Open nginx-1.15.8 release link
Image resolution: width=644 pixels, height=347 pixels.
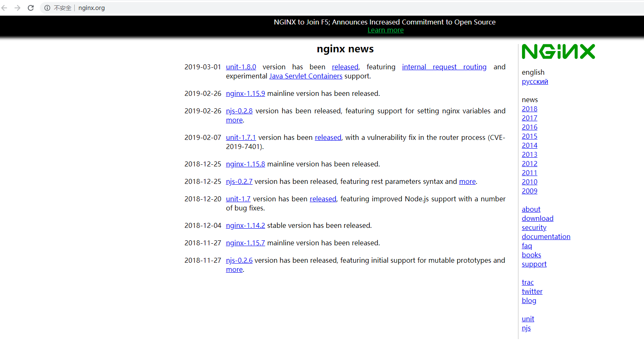click(x=246, y=164)
